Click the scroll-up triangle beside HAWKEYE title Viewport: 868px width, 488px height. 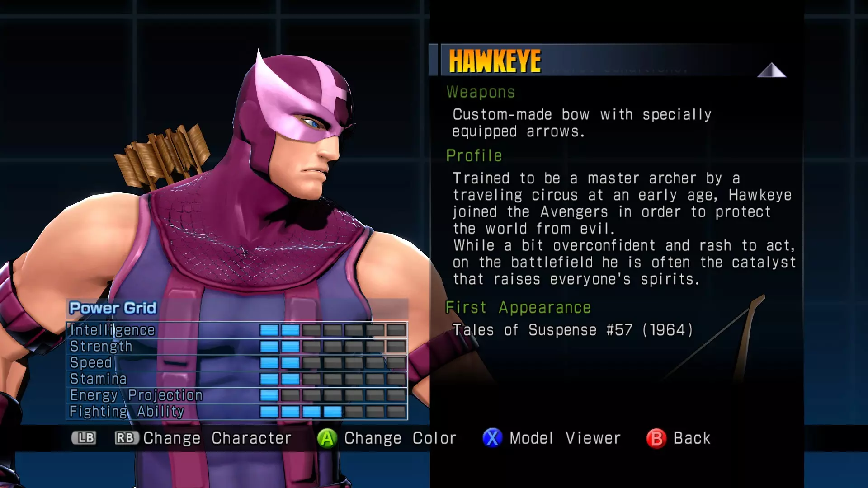(772, 70)
